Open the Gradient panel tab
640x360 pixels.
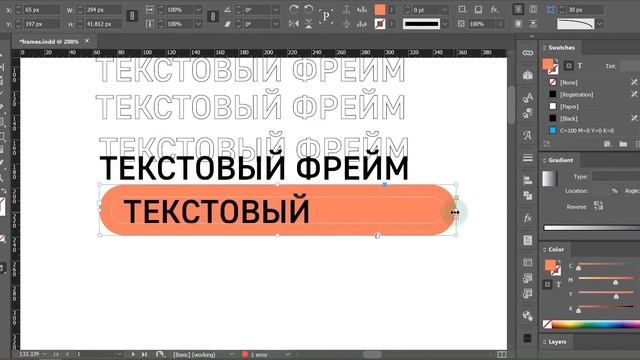coord(560,160)
